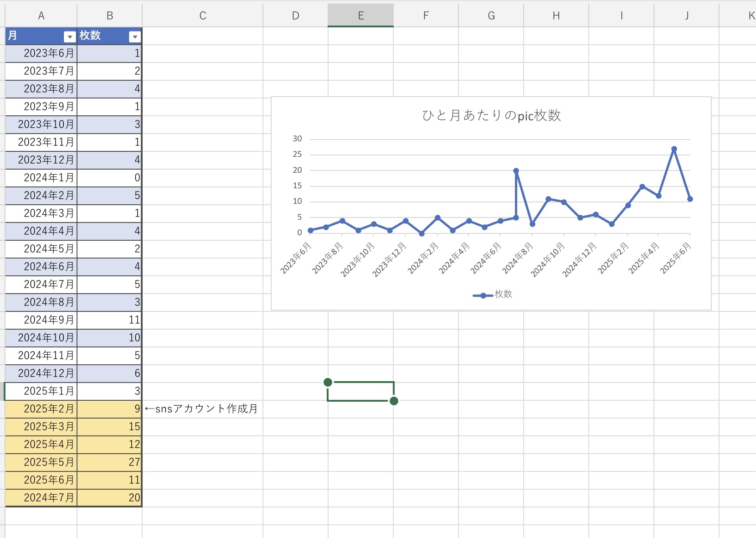756x538 pixels.
Task: Select the chart title ひと月あたりのpic枚数
Action: [491, 115]
